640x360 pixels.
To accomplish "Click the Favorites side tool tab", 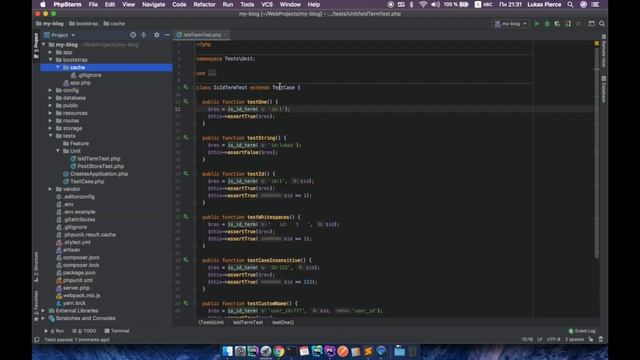I will [36, 305].
